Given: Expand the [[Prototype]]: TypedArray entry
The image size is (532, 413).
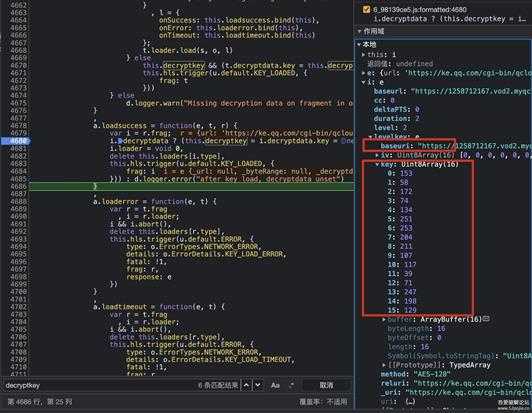Looking at the screenshot, I should point(384,365).
